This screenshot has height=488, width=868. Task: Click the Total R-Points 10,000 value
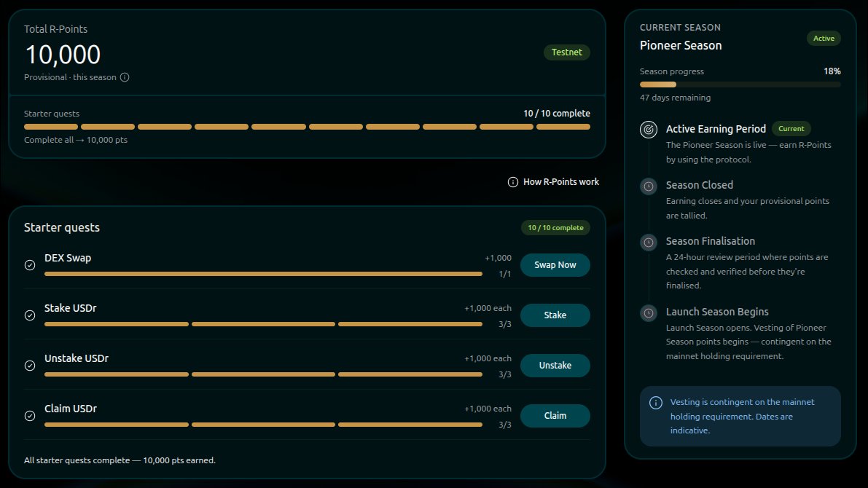pos(63,54)
